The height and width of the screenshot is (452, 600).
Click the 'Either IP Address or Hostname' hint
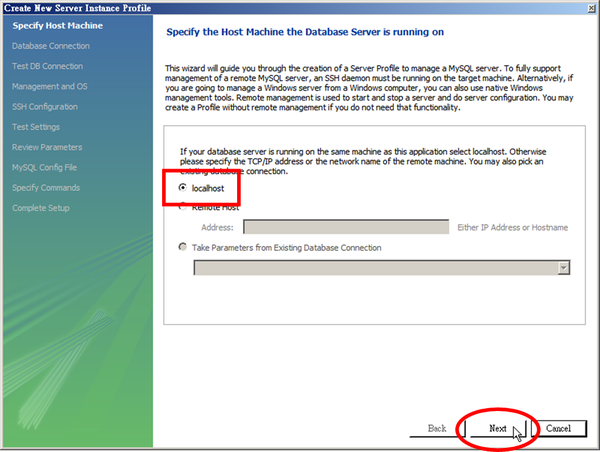513,227
